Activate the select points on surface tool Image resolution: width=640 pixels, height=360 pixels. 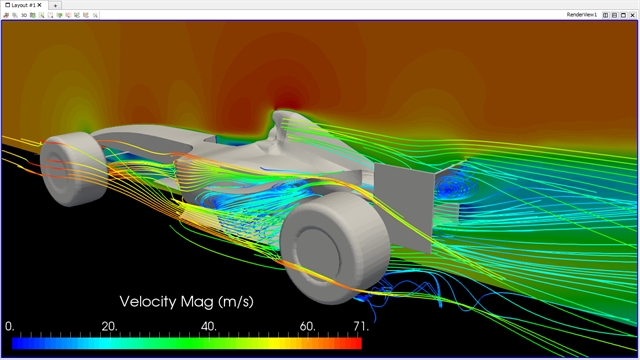tap(50, 15)
